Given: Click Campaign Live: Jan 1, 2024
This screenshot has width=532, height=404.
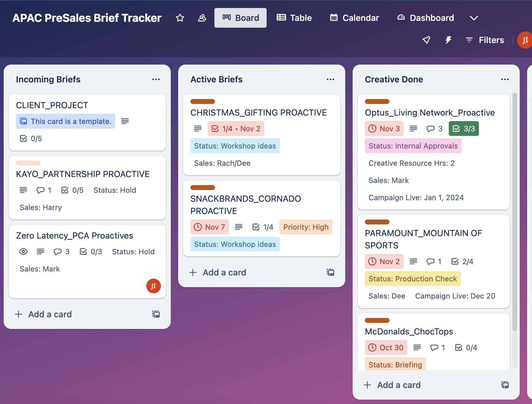Looking at the screenshot, I should [416, 197].
